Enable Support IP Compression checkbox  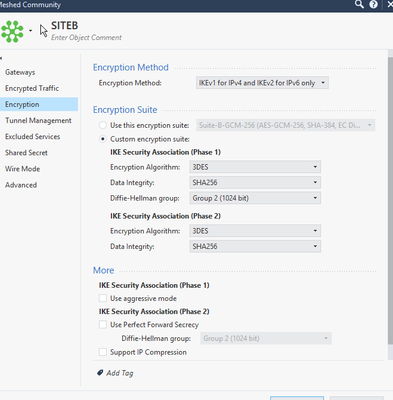pos(103,352)
